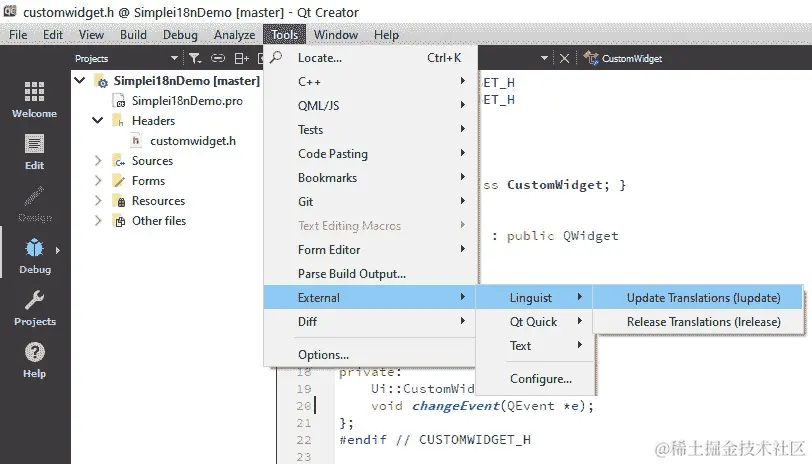Open the open documents dropdown arrow
The image size is (812, 464).
tap(544, 58)
